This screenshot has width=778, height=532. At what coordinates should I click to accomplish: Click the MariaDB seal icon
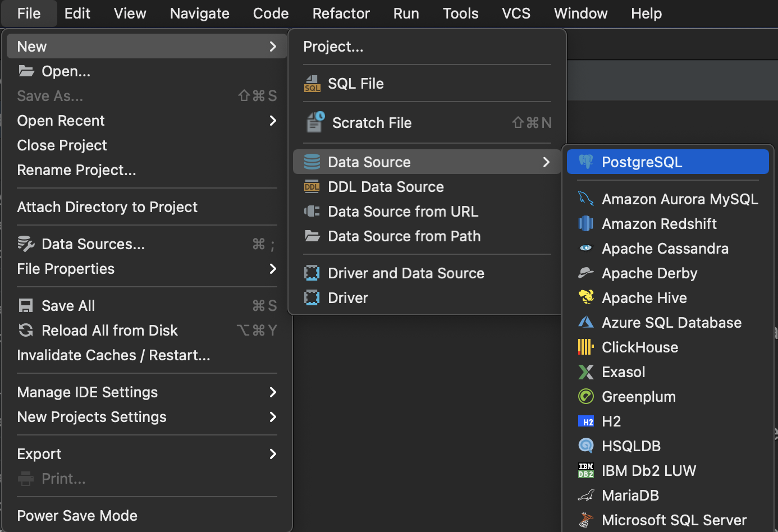click(585, 495)
